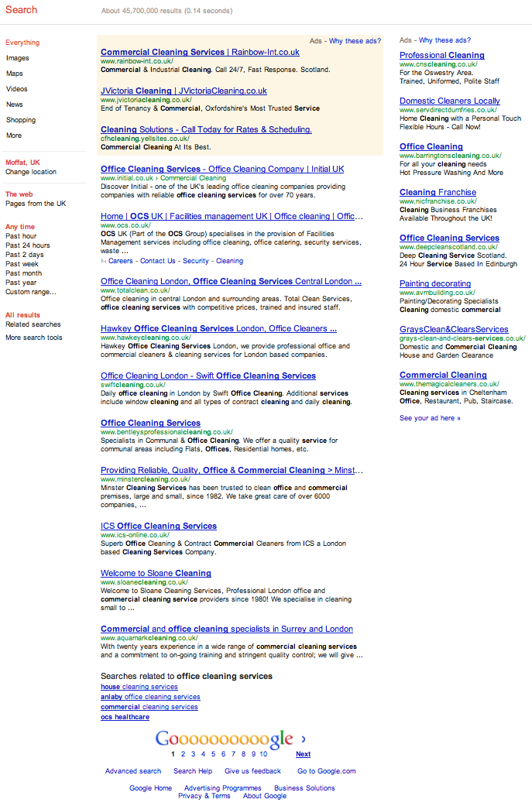
Task: Filter results to Past month
Action: (24, 273)
